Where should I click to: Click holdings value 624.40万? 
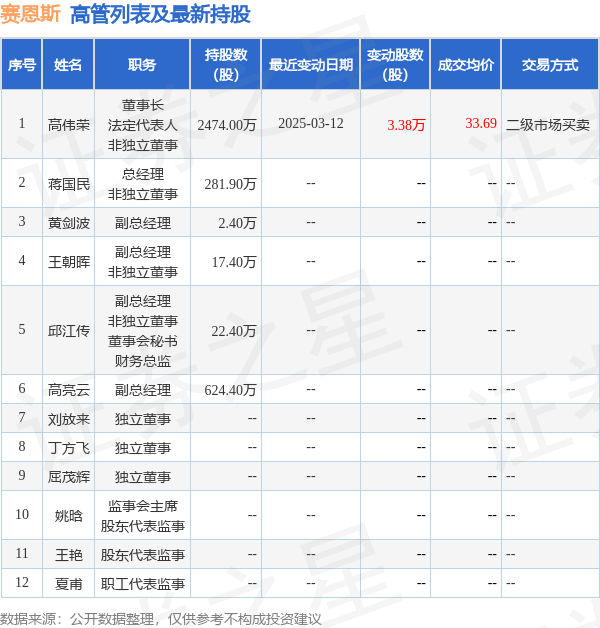tap(230, 390)
